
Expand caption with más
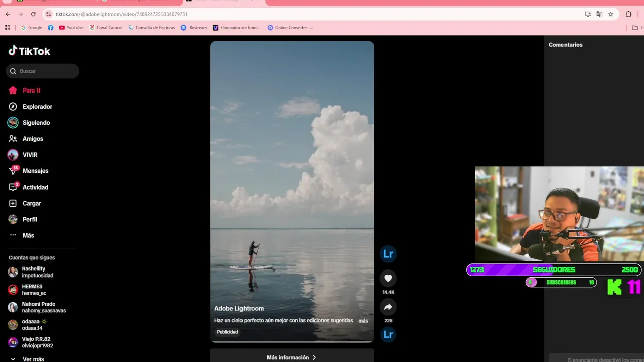(x=363, y=320)
